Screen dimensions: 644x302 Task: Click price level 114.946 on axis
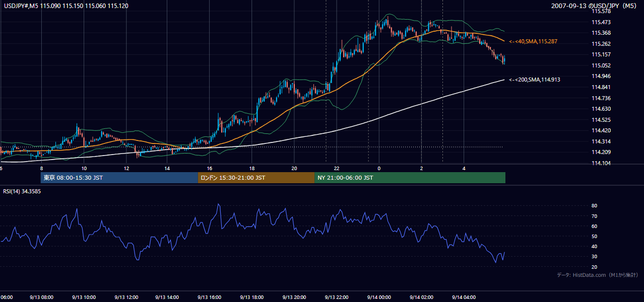[601, 76]
